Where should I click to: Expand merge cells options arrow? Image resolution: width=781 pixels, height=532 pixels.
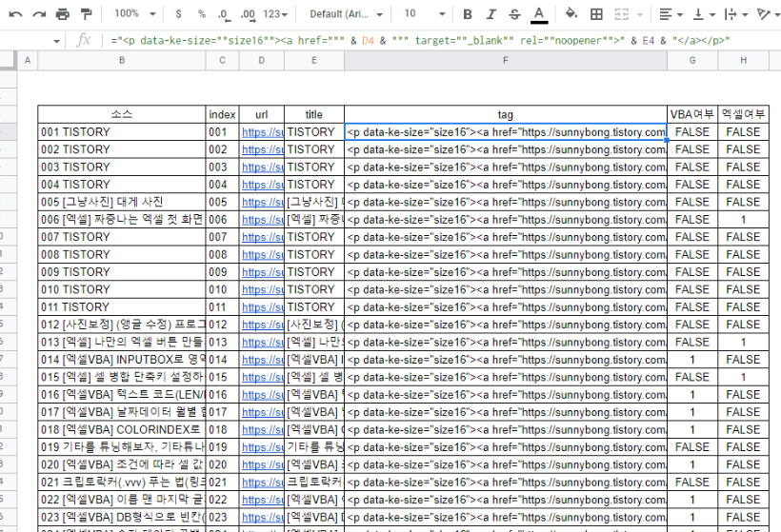pyautogui.click(x=640, y=14)
